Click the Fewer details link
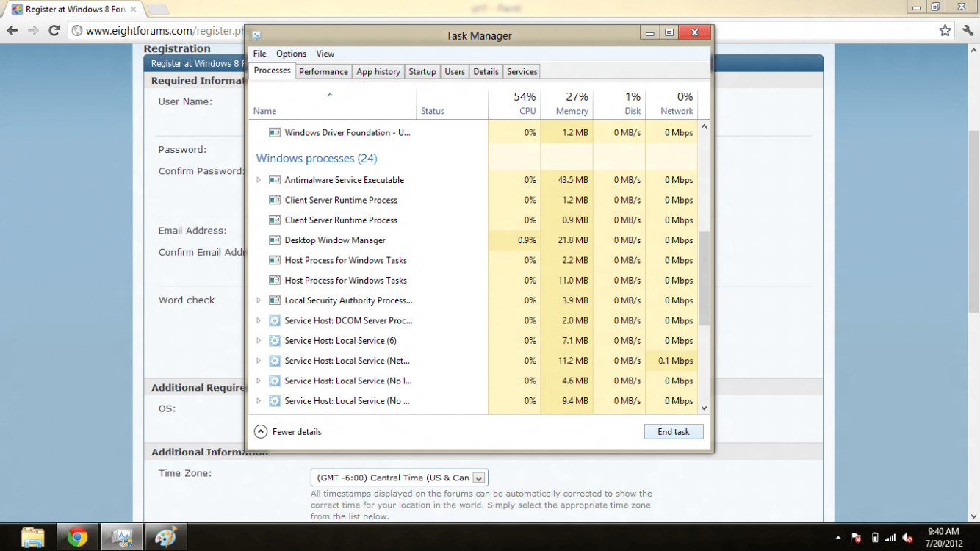This screenshot has height=551, width=980. point(297,432)
